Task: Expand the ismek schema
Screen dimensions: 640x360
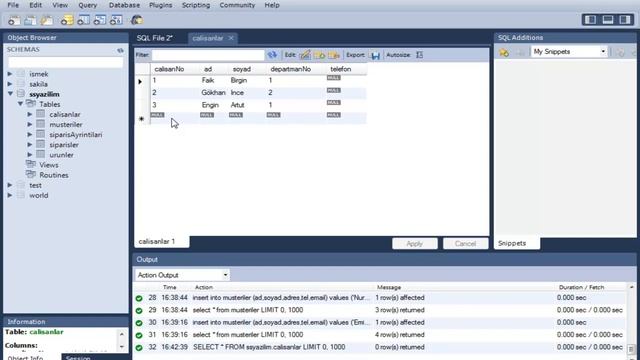Action: click(x=10, y=74)
